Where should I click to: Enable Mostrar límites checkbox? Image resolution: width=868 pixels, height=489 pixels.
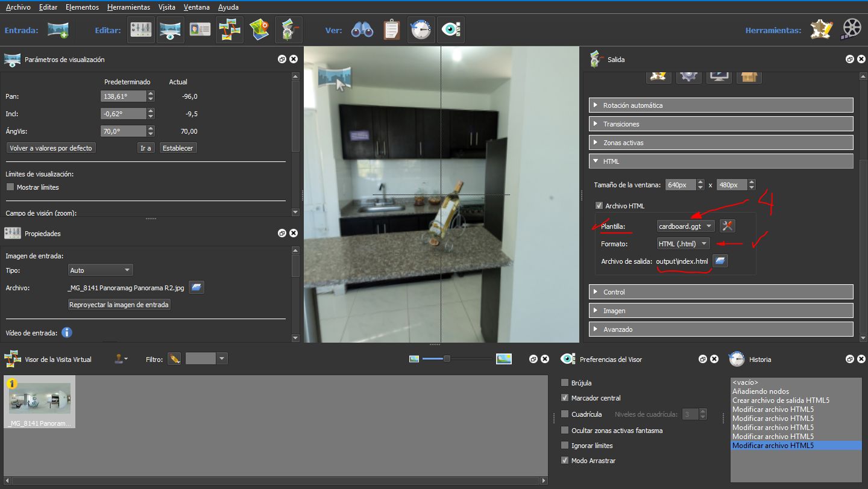(x=10, y=187)
